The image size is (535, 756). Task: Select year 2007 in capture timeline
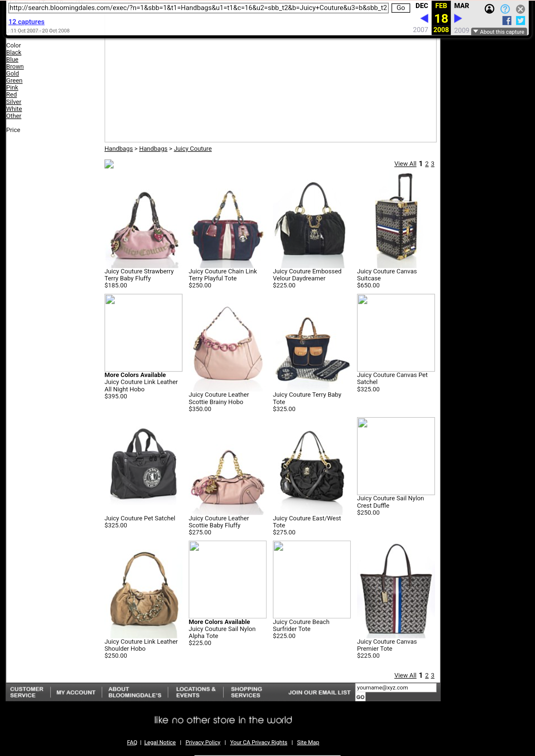pos(420,30)
